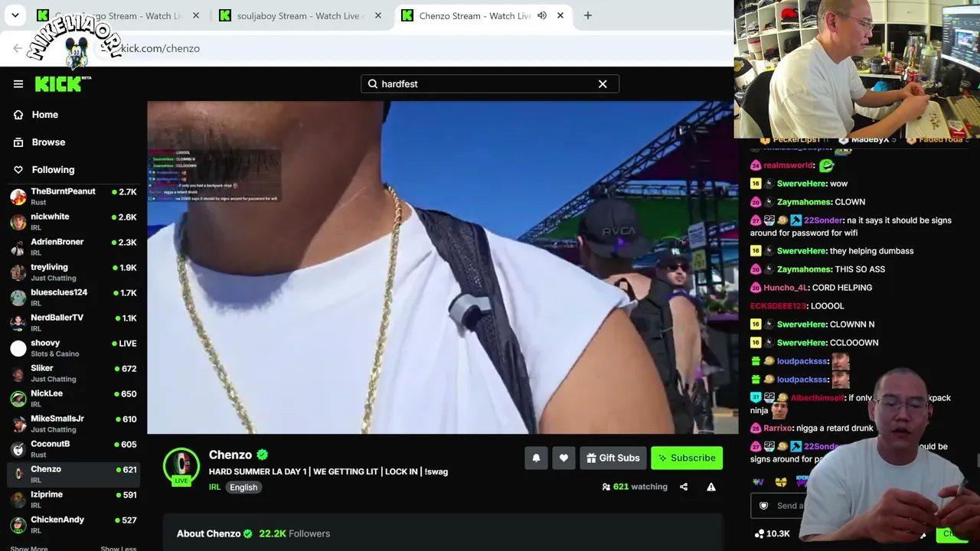This screenshot has width=980, height=551.
Task: Click the 621 watching viewer count
Action: point(635,487)
